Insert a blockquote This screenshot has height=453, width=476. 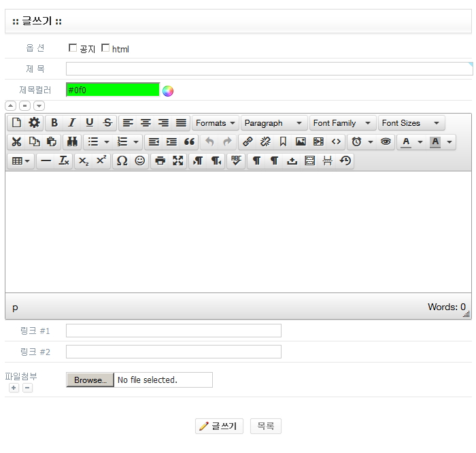[x=190, y=141]
